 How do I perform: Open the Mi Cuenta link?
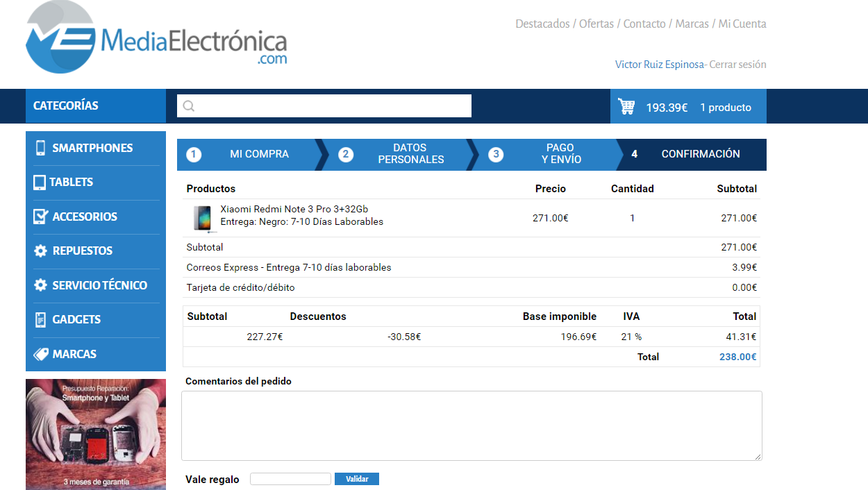click(x=742, y=24)
